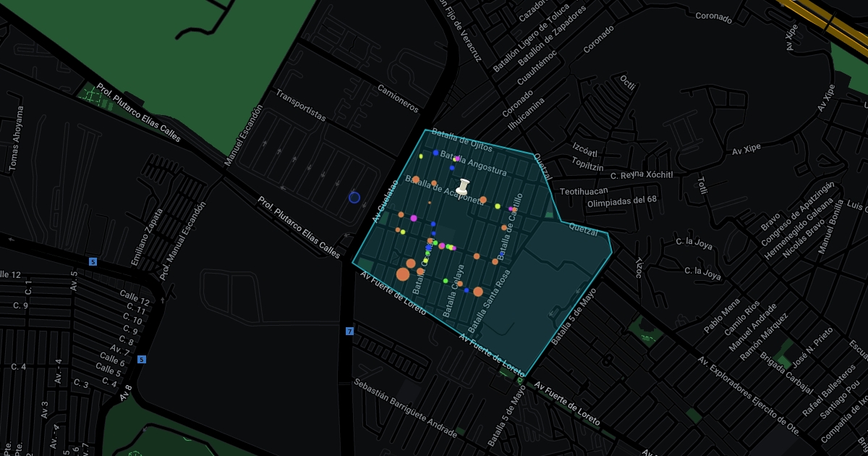Click the route 7 highway shield
The height and width of the screenshot is (456, 868).
click(x=349, y=331)
